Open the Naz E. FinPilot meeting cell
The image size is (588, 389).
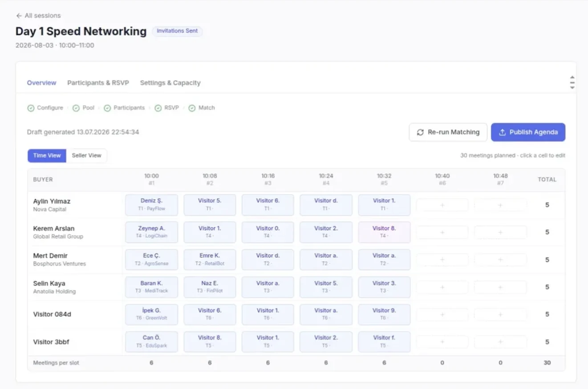pos(210,287)
